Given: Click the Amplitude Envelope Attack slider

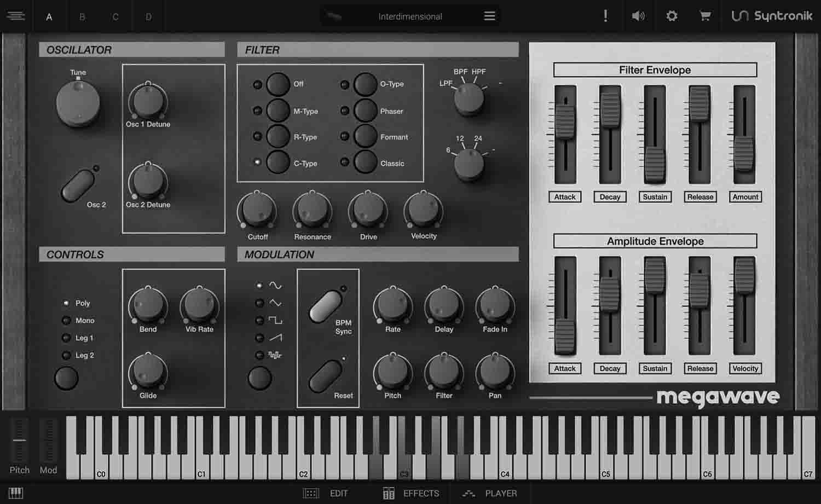Looking at the screenshot, I should click(565, 337).
